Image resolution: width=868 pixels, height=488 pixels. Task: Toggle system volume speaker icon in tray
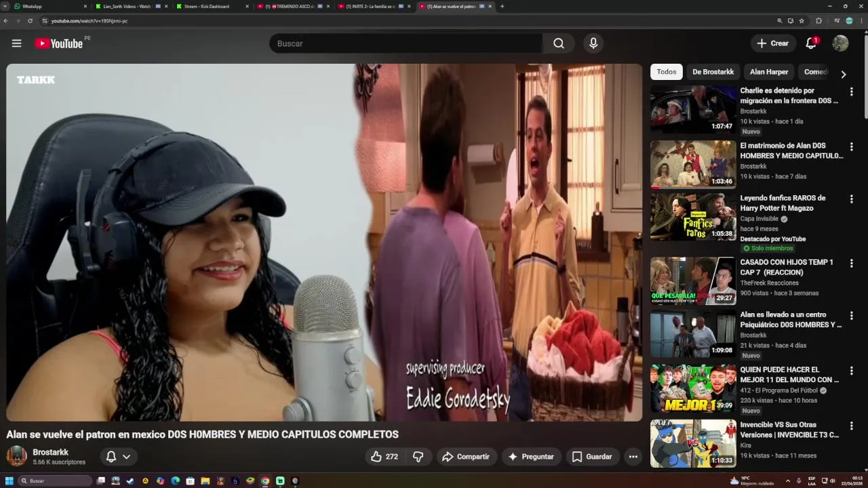pos(833,481)
